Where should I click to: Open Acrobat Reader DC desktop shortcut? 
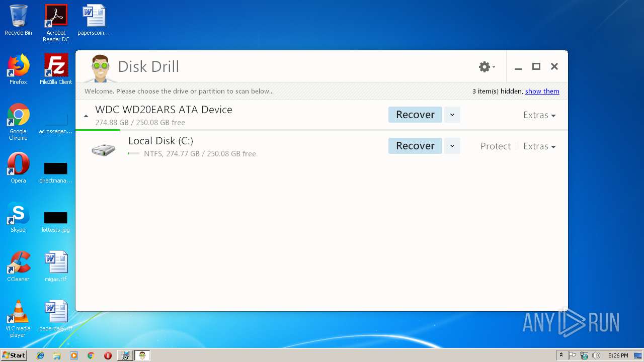coord(56,23)
